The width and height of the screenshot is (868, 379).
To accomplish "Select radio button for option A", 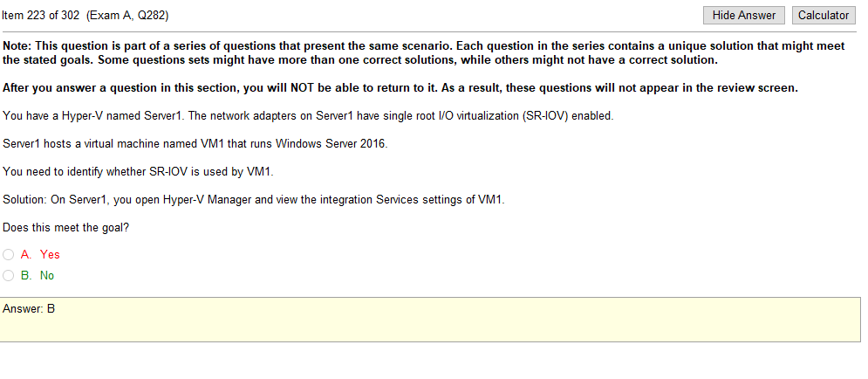I will [x=9, y=254].
